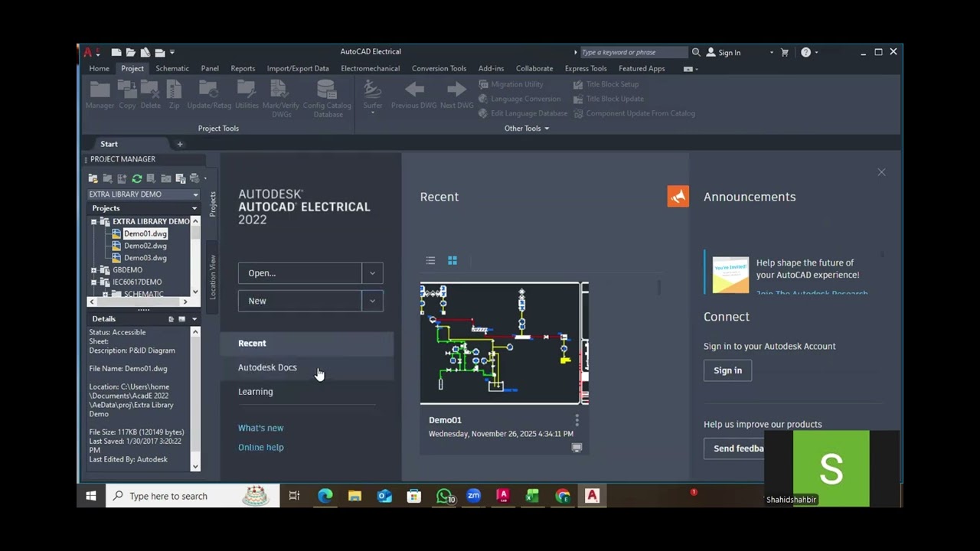Click the Language Conversion tool

519,99
